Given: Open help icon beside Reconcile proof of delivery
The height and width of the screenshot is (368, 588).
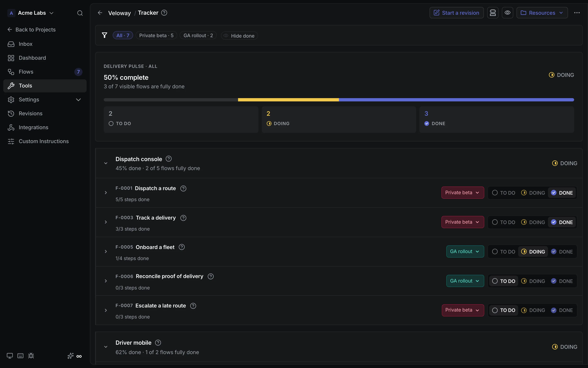Looking at the screenshot, I should coord(211,276).
